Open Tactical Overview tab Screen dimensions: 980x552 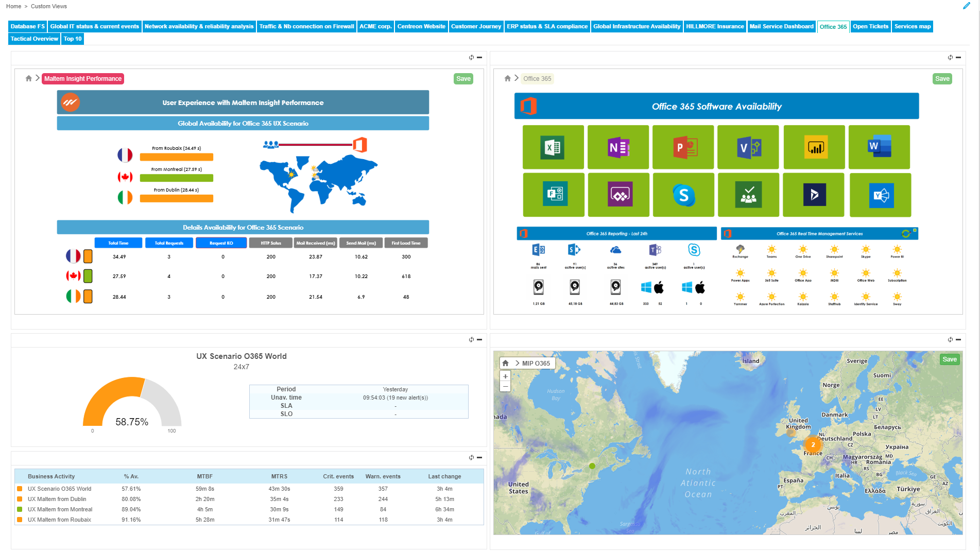coord(35,39)
